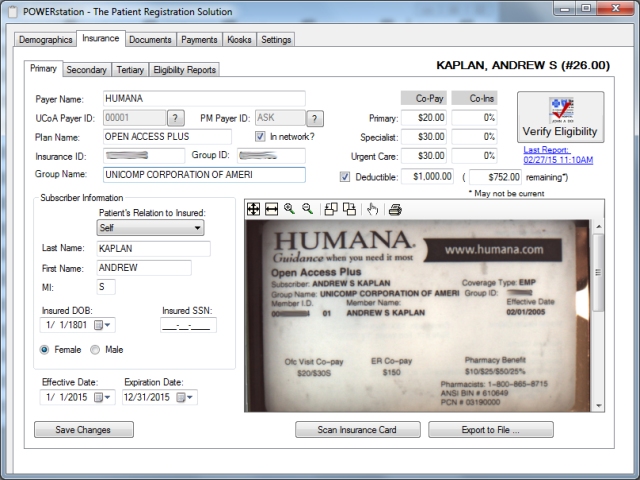Open Expiration Date calendar icon
The height and width of the screenshot is (480, 640).
pos(181,397)
